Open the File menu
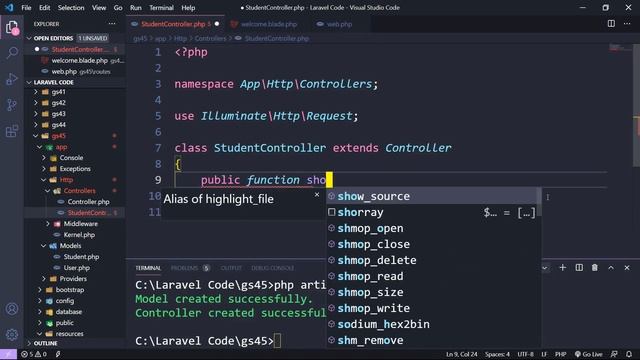 click(26, 7)
